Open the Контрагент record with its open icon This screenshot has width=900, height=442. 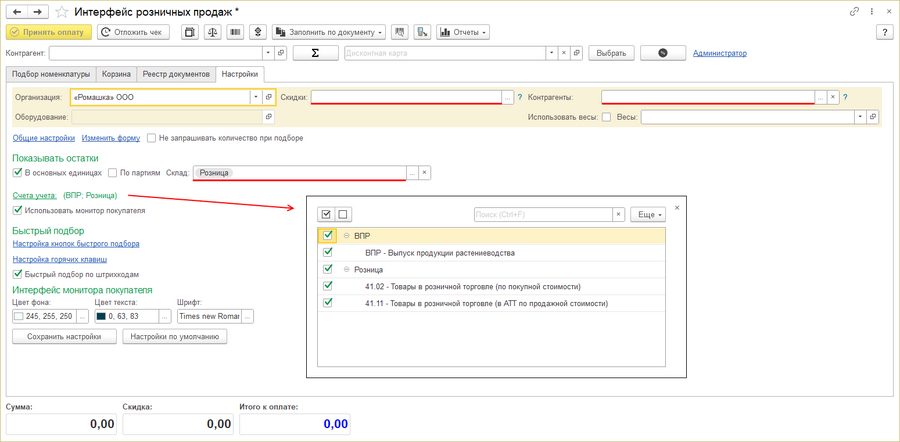click(281, 53)
